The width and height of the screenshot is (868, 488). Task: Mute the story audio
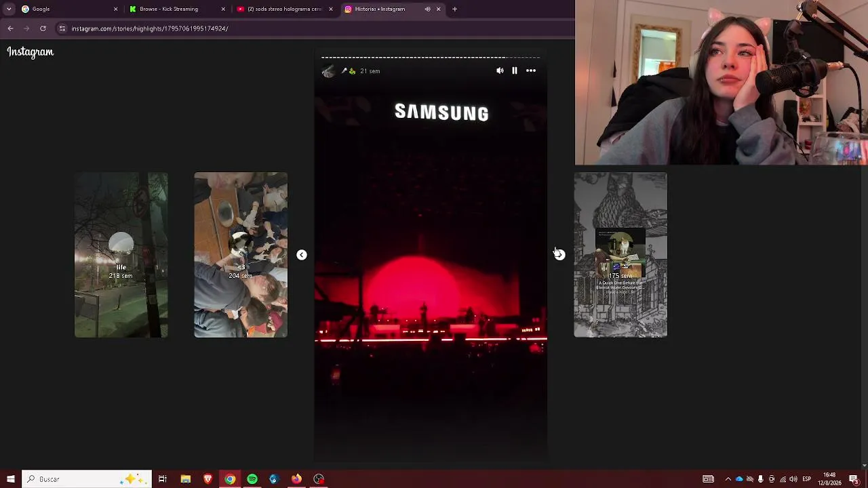point(500,70)
